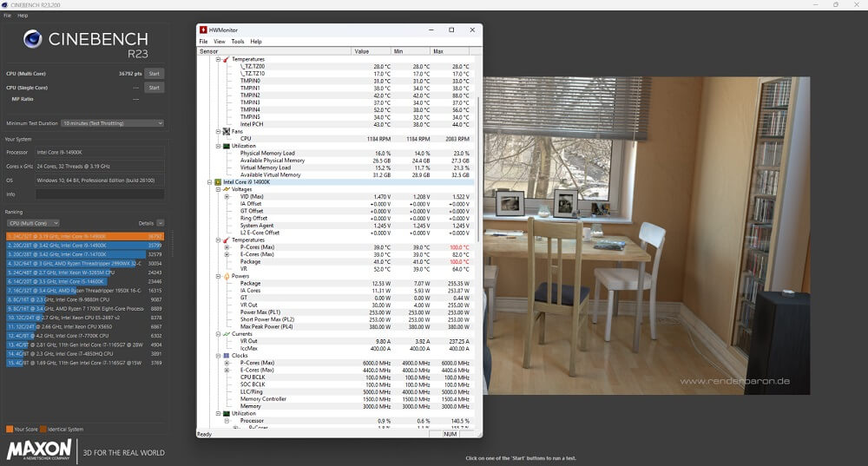This screenshot has height=466, width=868.
Task: Open the Tools menu in HWMonitor
Action: pyautogui.click(x=237, y=42)
